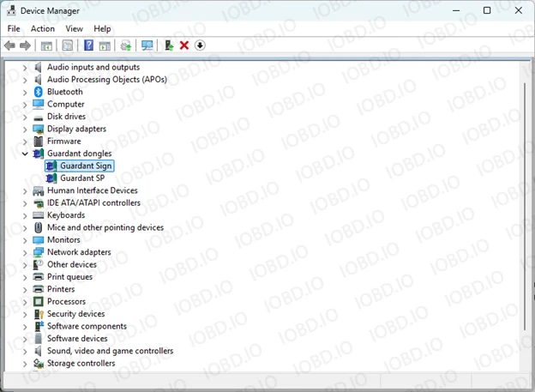
Task: Click the red X Uninstall device icon
Action: pos(184,45)
